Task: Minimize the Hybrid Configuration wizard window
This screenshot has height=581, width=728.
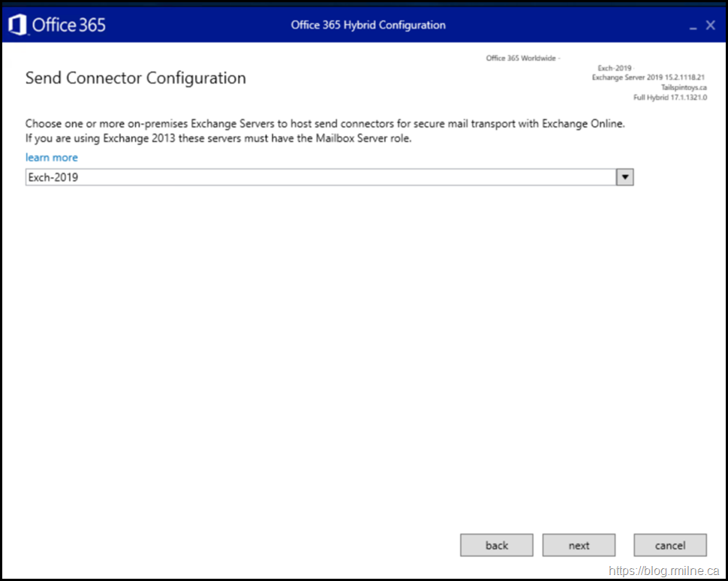Action: tap(693, 26)
